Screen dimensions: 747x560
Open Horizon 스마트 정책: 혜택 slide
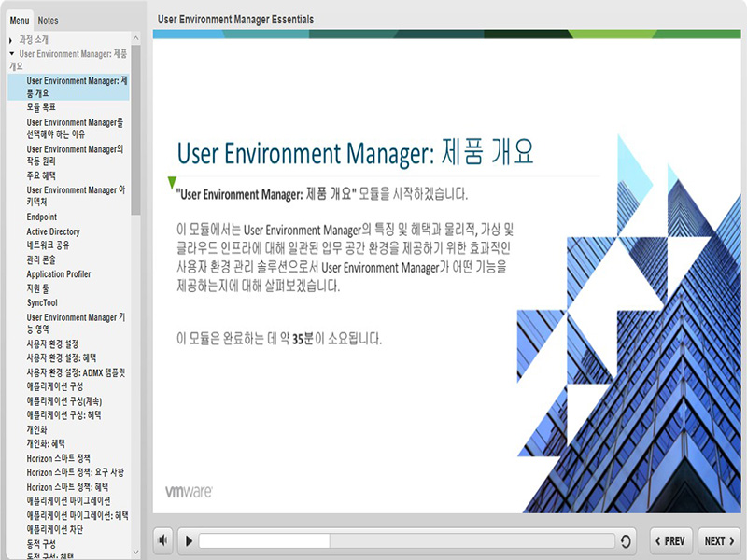[67, 486]
